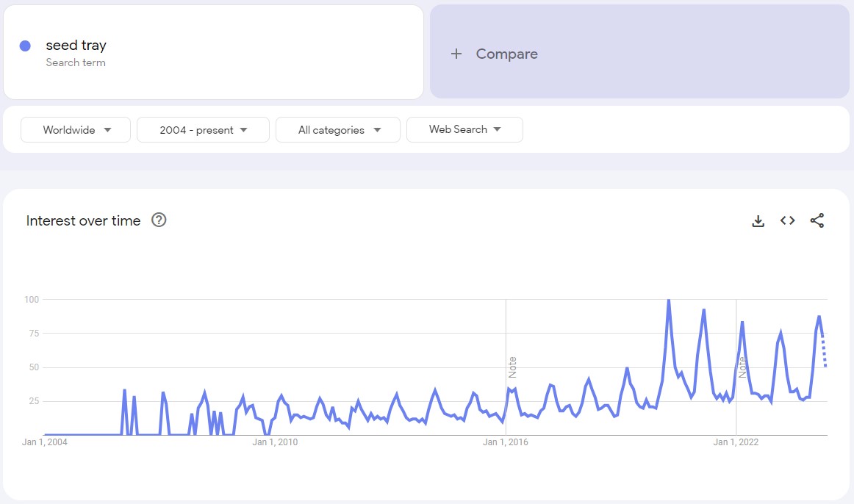Screen dimensions: 854x504
Task: Select the Note marker near Jan 1, 2022
Action: pyautogui.click(x=743, y=367)
